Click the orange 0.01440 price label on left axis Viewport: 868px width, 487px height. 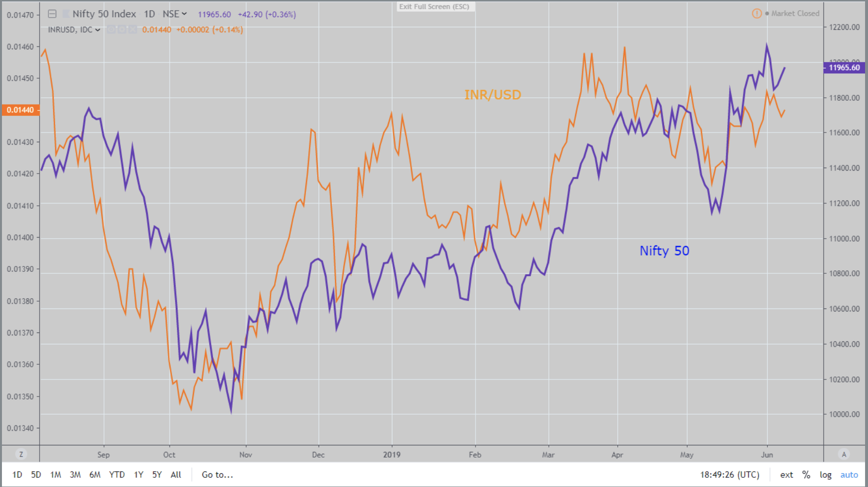pos(21,110)
